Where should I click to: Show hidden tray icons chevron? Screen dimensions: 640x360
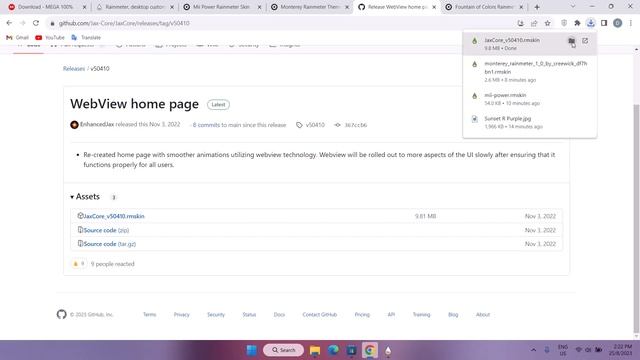pos(533,350)
